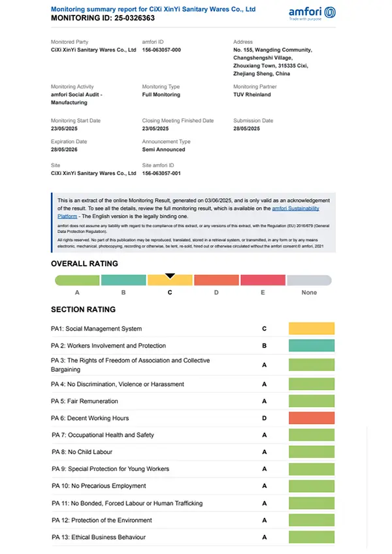Click the amfori logo icon
Screen dimensions: 392x554
(x=331, y=12)
